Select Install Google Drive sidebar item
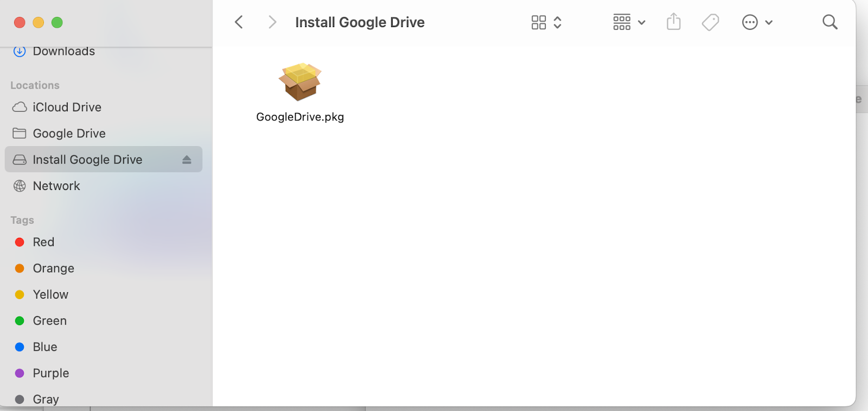Viewport: 868px width, 411px height. (x=104, y=159)
